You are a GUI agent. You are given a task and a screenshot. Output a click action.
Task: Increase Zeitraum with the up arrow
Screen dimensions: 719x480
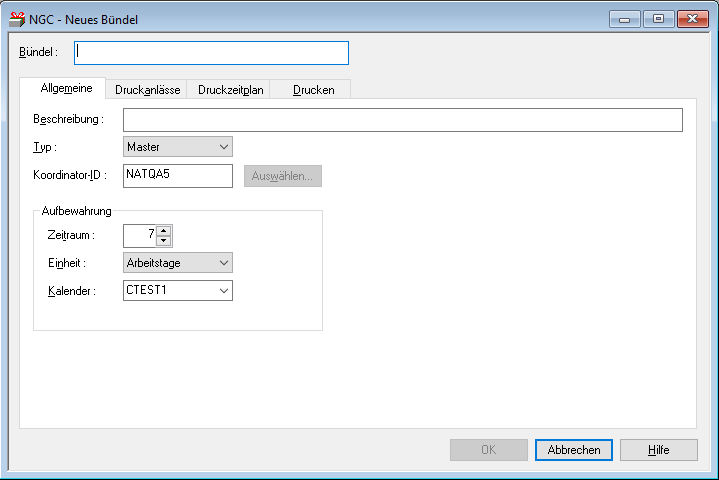[164, 230]
